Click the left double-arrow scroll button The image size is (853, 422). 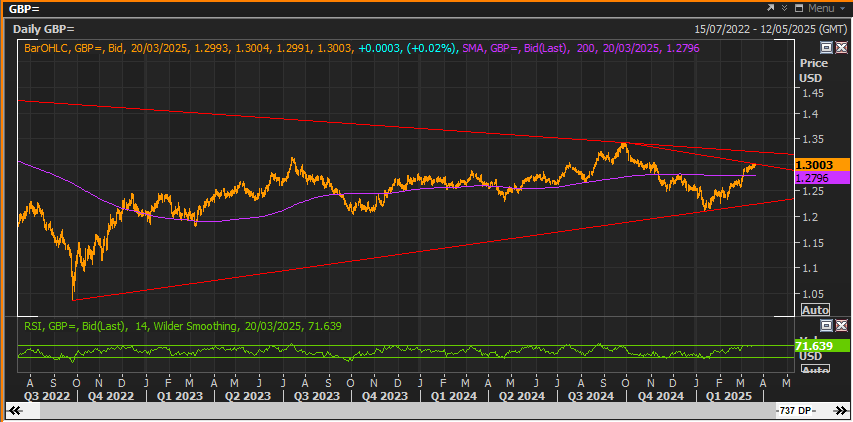pos(16,410)
